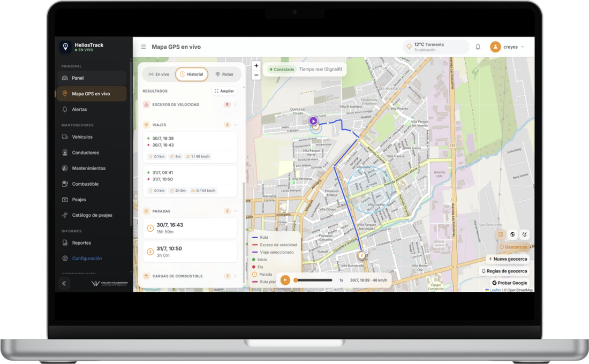Click the Conductores badge icon in the sidebar
The image size is (589, 364).
point(65,153)
